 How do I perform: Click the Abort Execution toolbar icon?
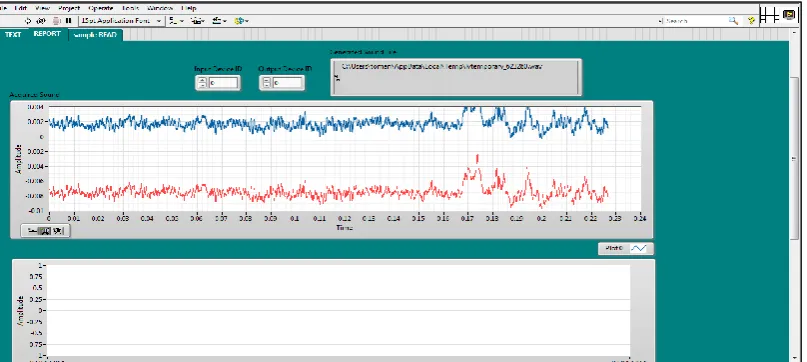pyautogui.click(x=57, y=21)
